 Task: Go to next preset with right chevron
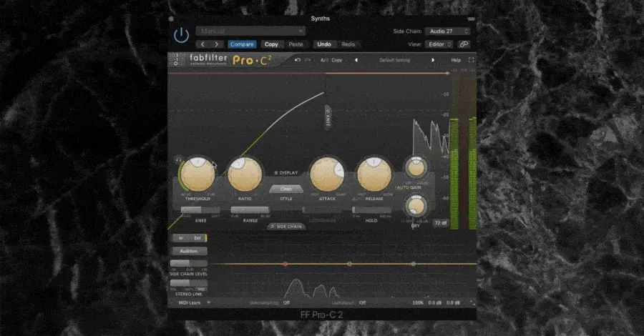tap(216, 44)
